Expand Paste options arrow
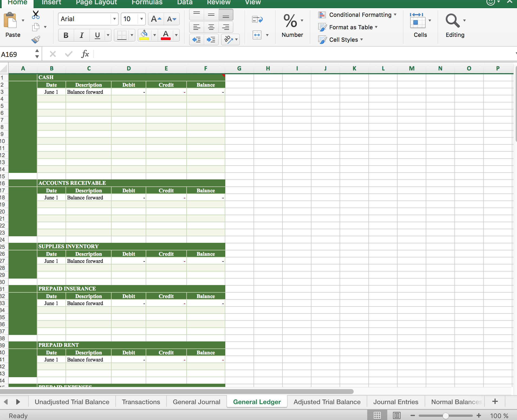Viewport: 517px width, 420px height. tap(23, 21)
